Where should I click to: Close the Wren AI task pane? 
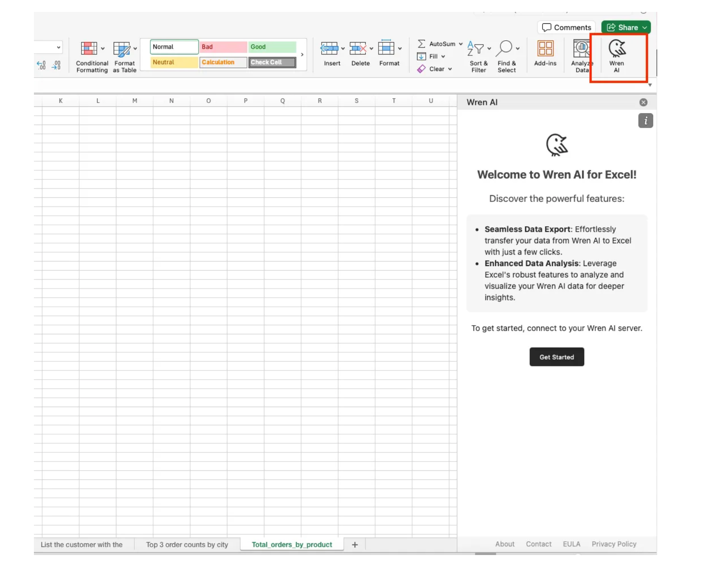click(643, 102)
